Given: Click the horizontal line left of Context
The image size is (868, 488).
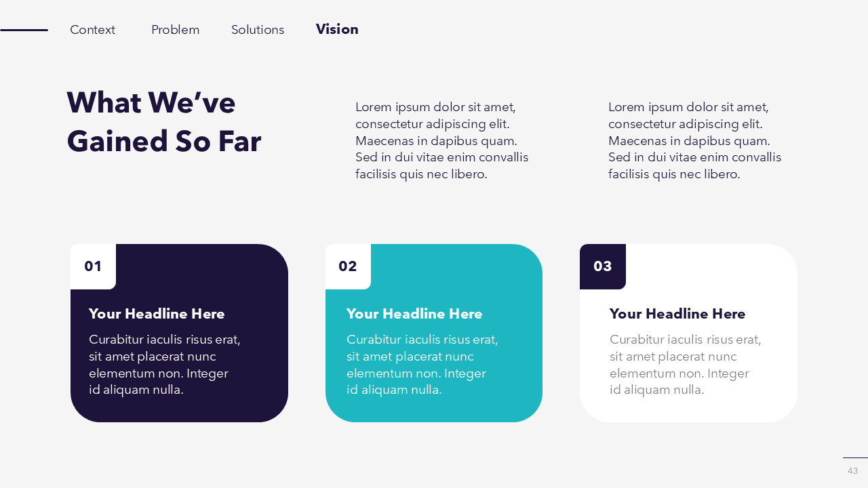Looking at the screenshot, I should (24, 30).
